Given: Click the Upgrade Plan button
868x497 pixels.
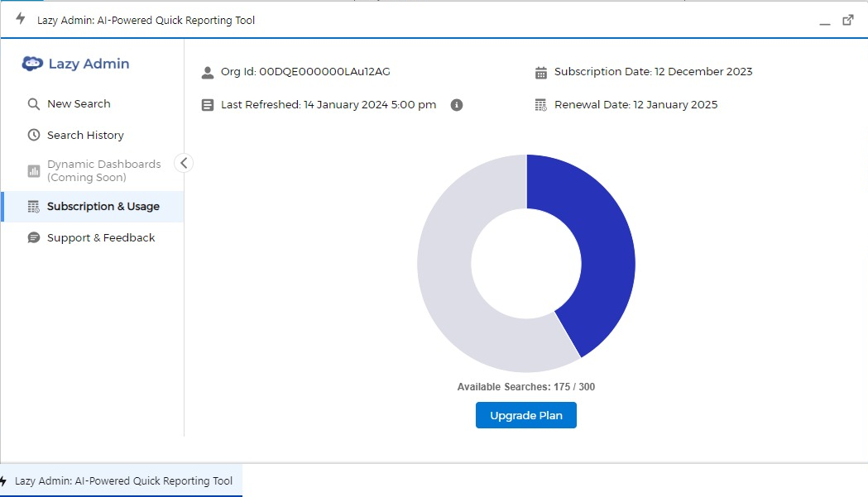Looking at the screenshot, I should [526, 415].
